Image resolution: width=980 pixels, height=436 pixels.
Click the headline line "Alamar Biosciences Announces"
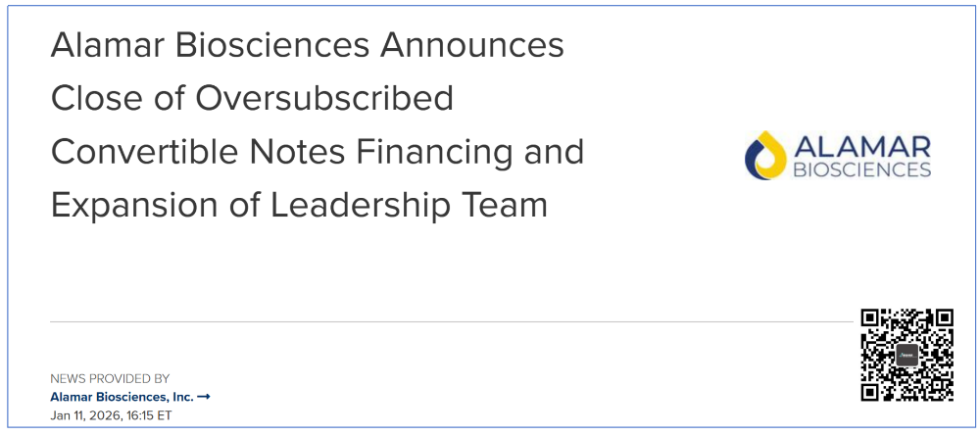click(307, 45)
